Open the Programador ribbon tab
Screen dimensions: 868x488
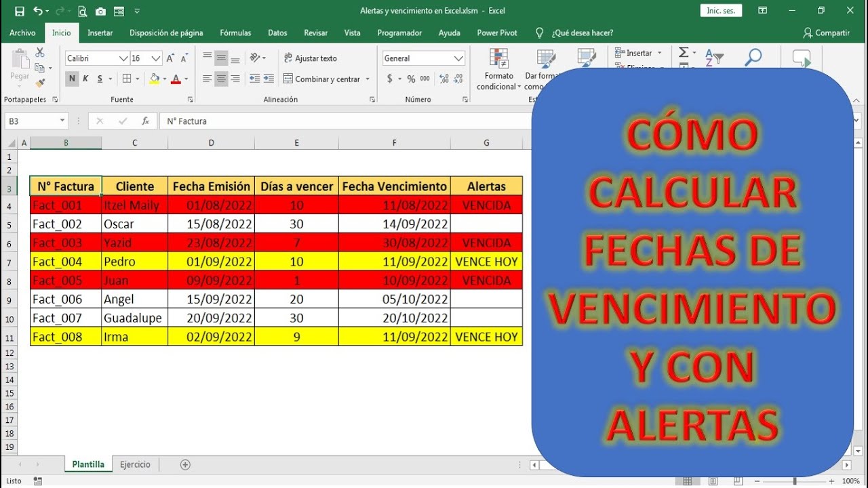pyautogui.click(x=399, y=33)
